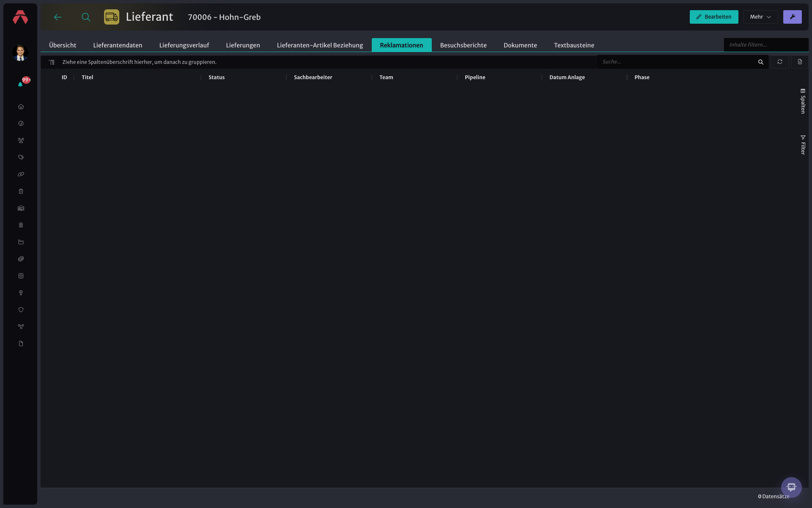Sort by the Datum Anlage column header
Viewport: 812px width, 508px height.
pos(567,77)
